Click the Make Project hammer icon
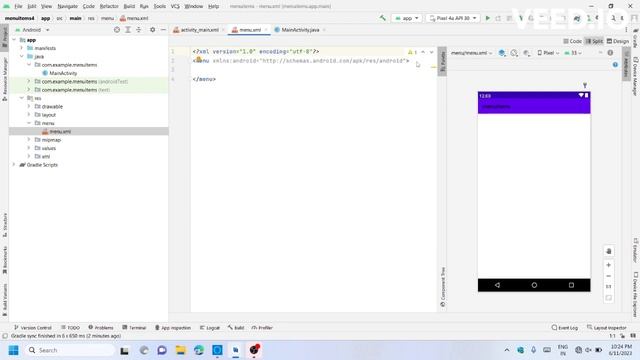The height and width of the screenshot is (360, 640). (382, 18)
